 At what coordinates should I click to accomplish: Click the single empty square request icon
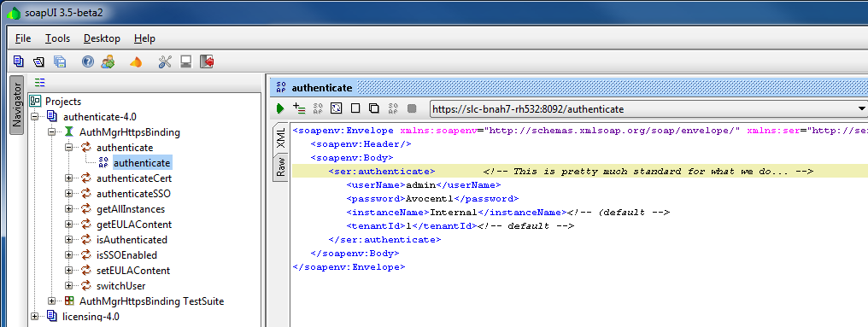click(x=355, y=108)
